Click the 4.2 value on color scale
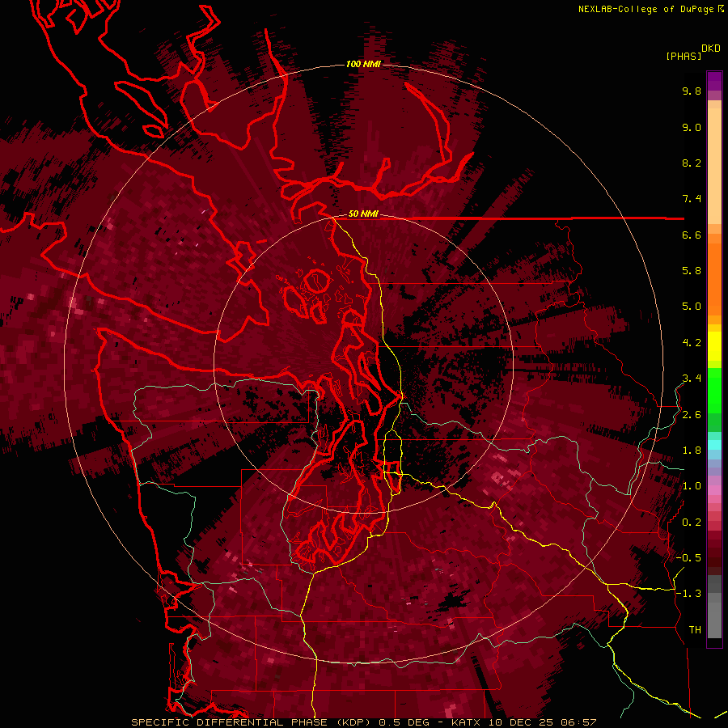The image size is (728, 728). click(x=692, y=343)
